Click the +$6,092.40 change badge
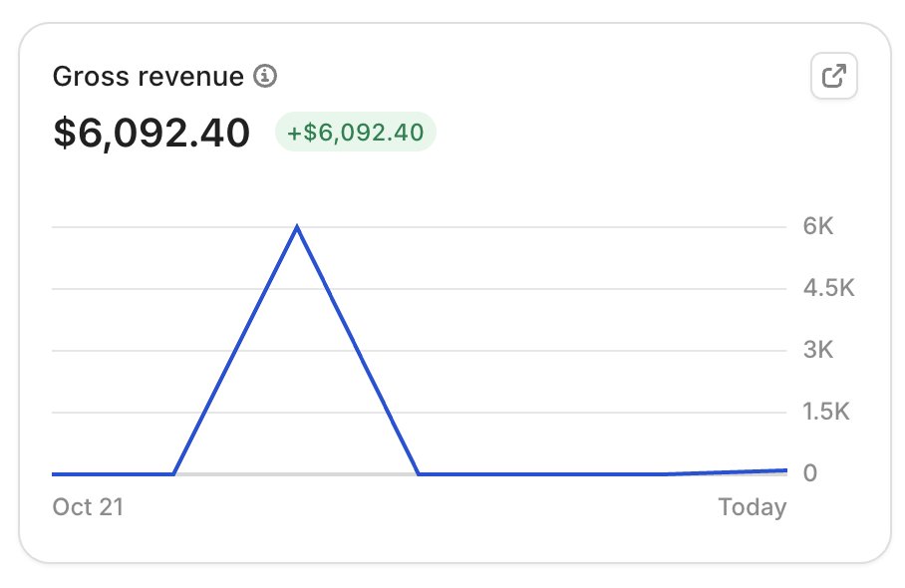The height and width of the screenshot is (588, 905). tap(356, 133)
